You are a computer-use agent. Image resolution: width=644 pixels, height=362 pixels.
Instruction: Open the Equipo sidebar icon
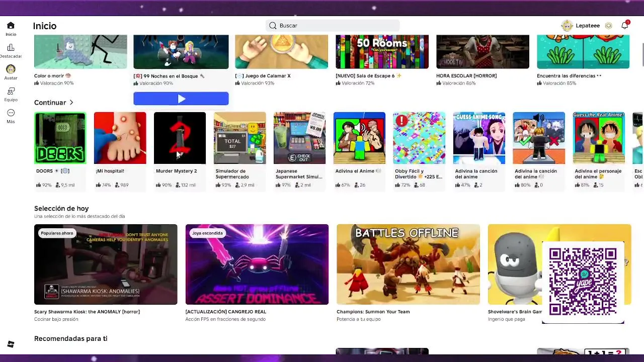[11, 91]
